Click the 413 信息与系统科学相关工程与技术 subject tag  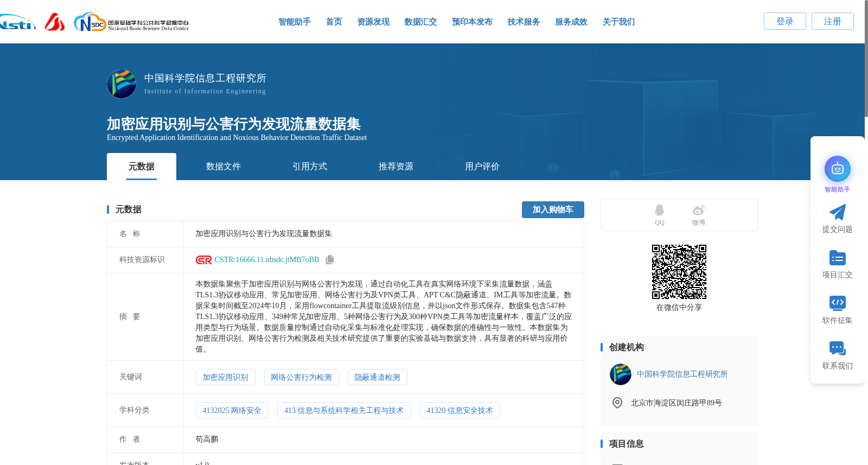tap(344, 410)
